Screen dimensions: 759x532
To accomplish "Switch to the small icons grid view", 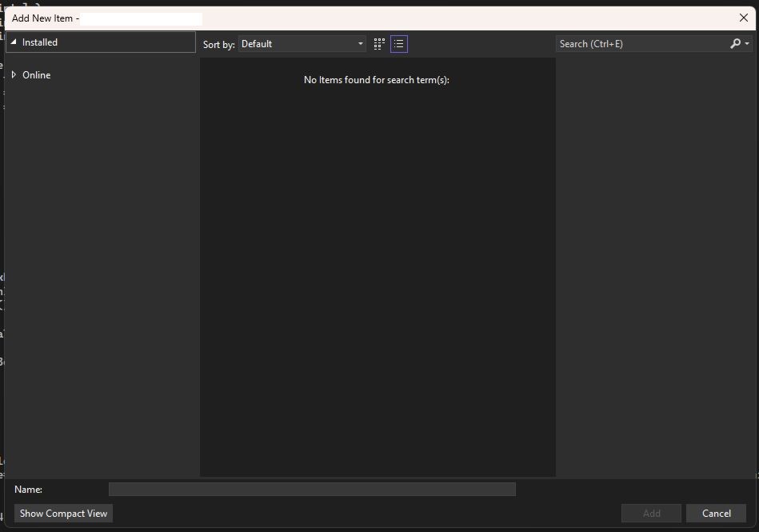I will click(379, 44).
